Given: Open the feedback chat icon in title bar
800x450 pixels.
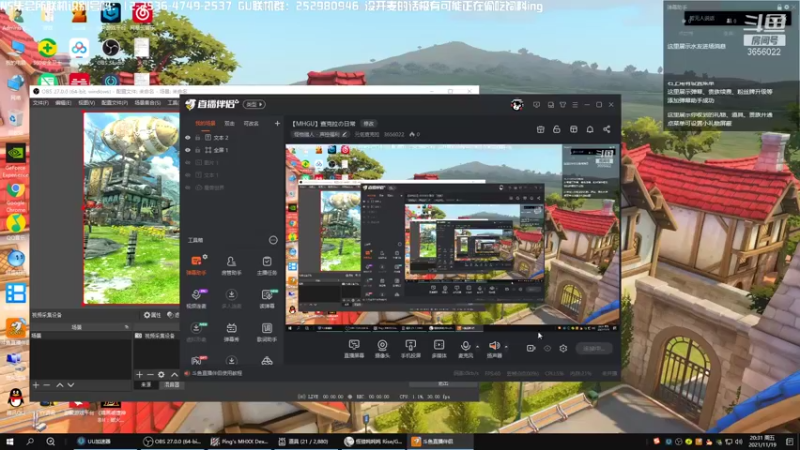Looking at the screenshot, I should pos(536,105).
